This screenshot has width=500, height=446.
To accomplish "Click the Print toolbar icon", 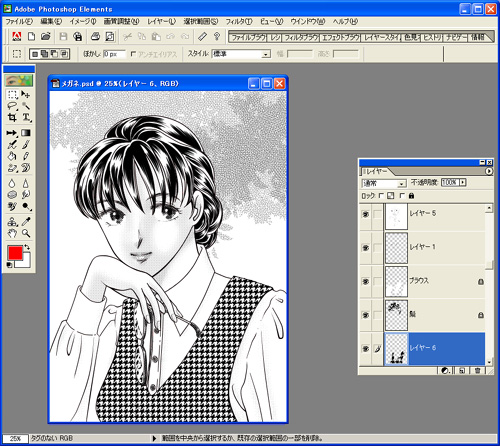I will (x=95, y=36).
